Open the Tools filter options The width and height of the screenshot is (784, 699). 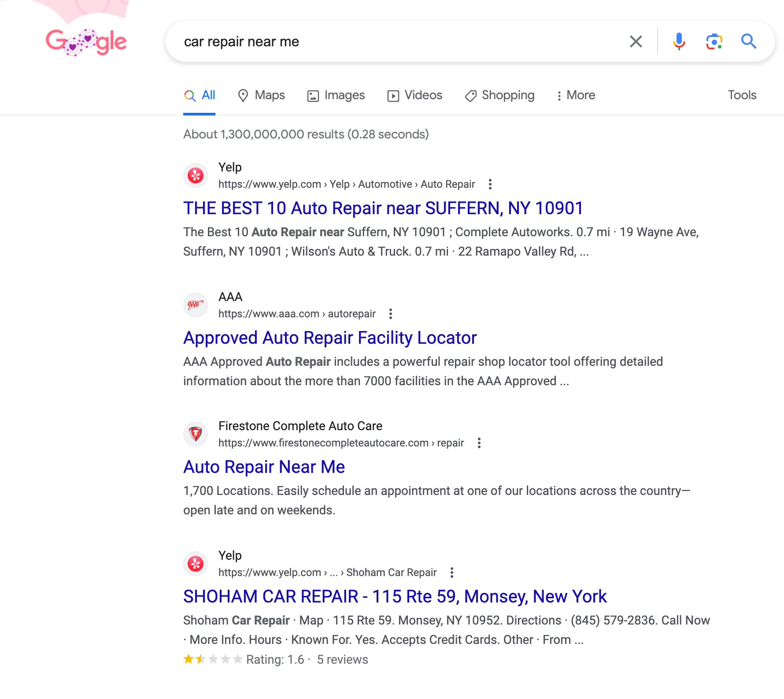[742, 95]
